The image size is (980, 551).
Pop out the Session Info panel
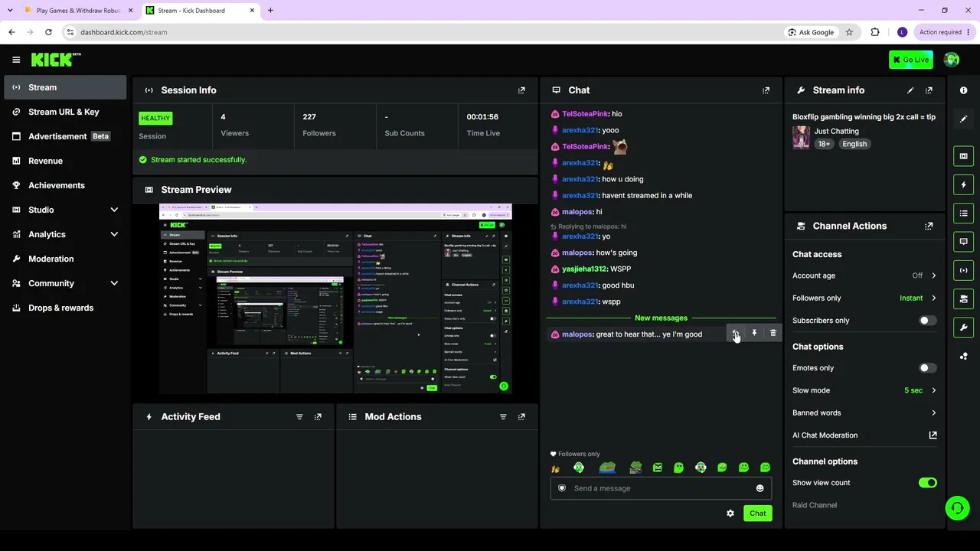[521, 90]
